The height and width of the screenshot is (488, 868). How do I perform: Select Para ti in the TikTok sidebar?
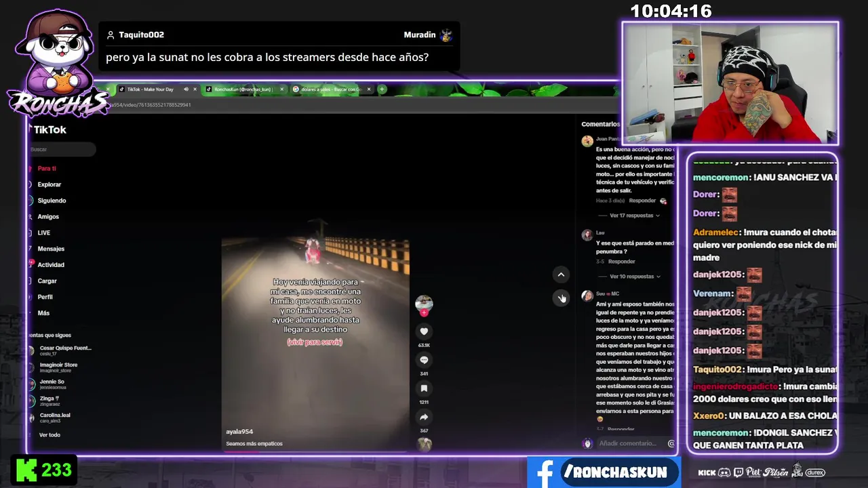pyautogui.click(x=47, y=168)
